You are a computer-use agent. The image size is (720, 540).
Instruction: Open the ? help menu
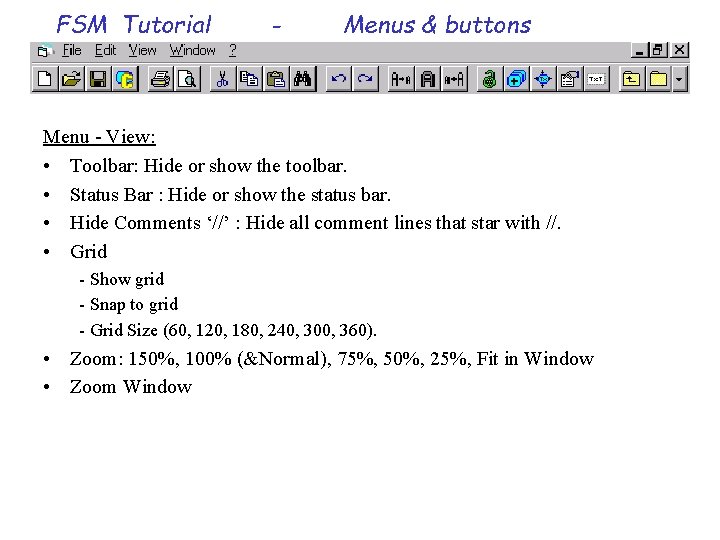233,50
